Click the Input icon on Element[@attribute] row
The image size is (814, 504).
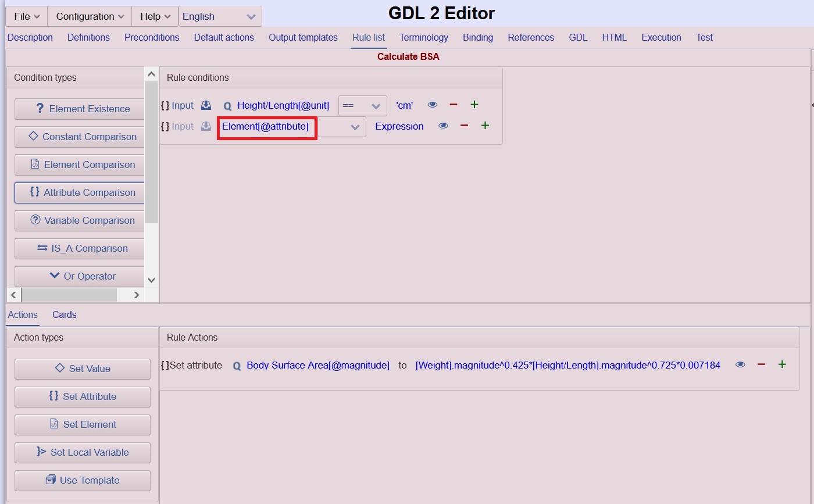[x=206, y=126]
